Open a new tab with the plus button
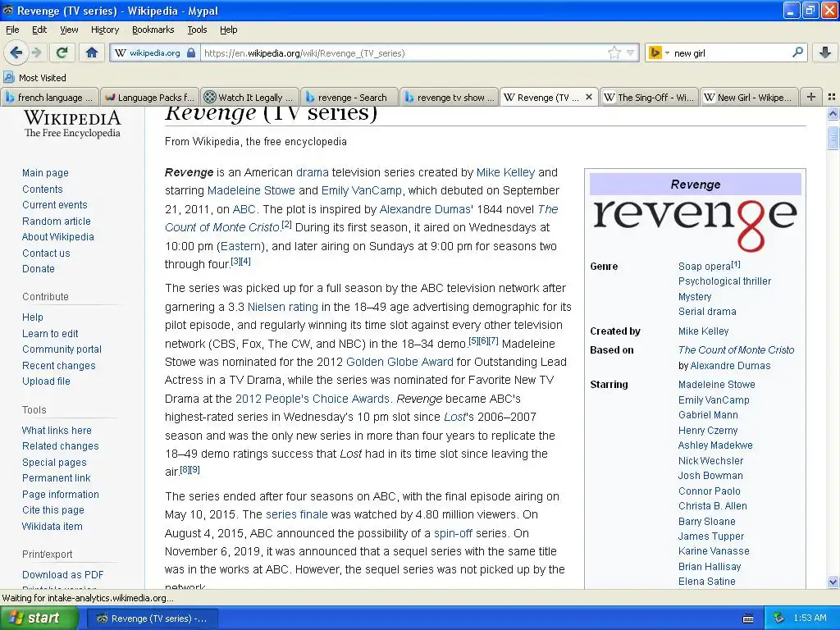The height and width of the screenshot is (630, 840). 811,97
